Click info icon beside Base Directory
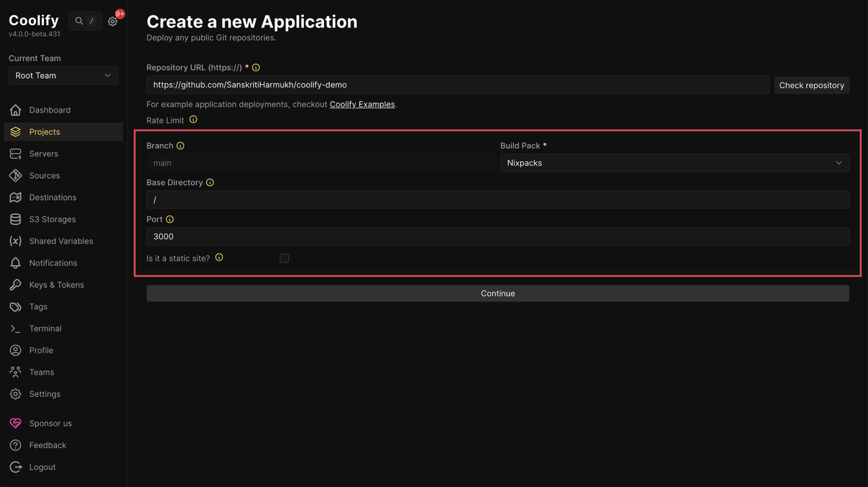 210,182
